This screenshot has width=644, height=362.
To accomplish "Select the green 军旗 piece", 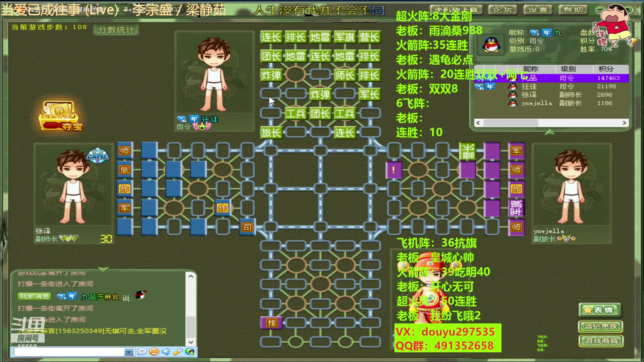I will point(344,37).
